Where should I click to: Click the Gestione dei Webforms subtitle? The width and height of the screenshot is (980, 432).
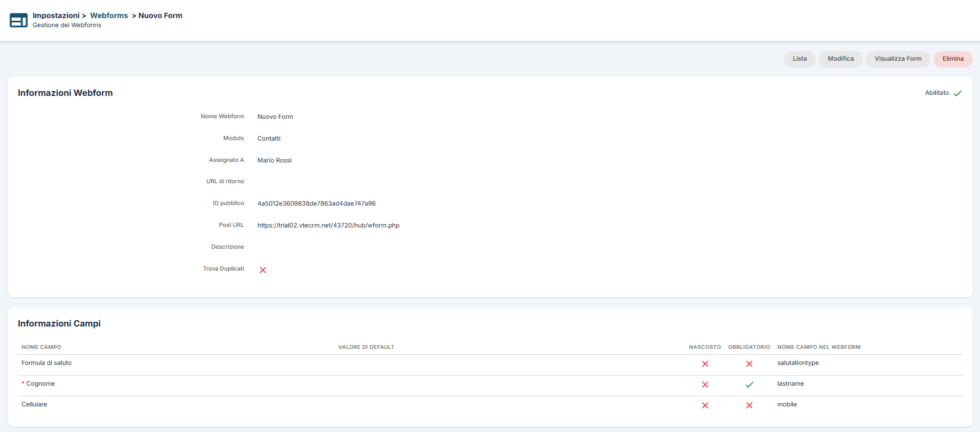coord(67,25)
